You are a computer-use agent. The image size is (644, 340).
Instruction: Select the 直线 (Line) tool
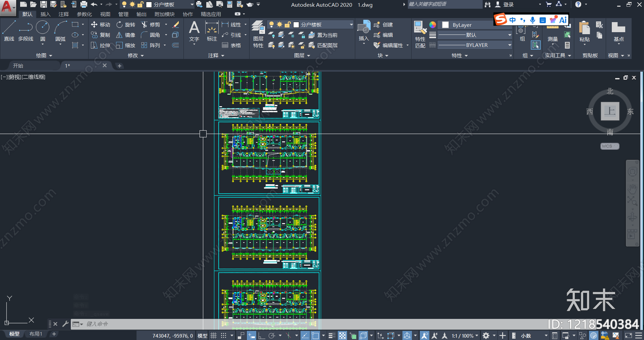9,31
